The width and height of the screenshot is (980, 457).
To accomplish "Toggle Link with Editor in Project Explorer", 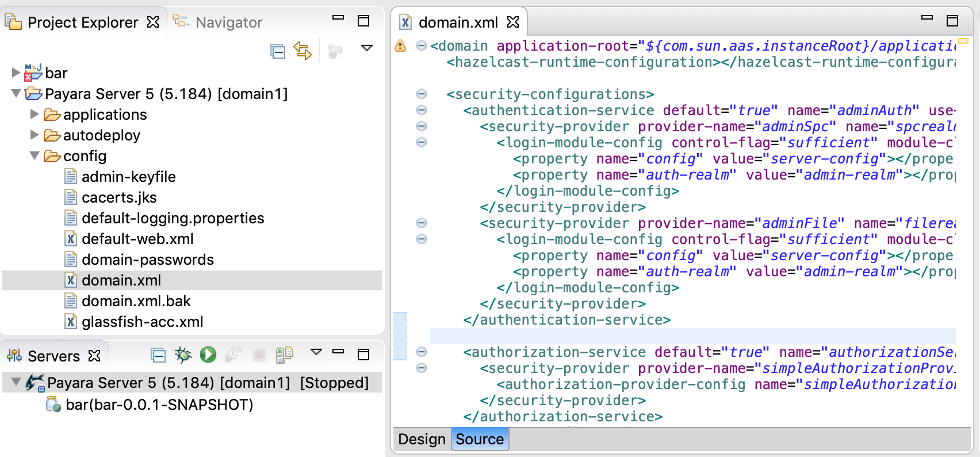I will (x=303, y=51).
